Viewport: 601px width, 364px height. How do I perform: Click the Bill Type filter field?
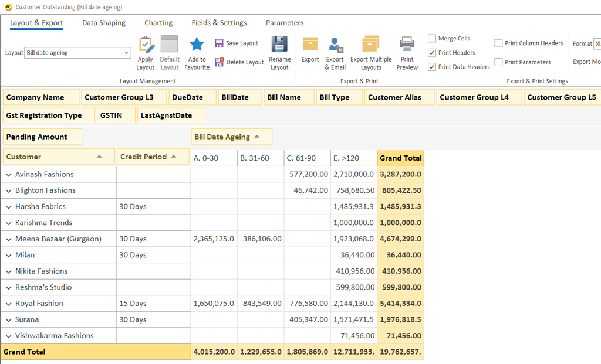[x=339, y=97]
